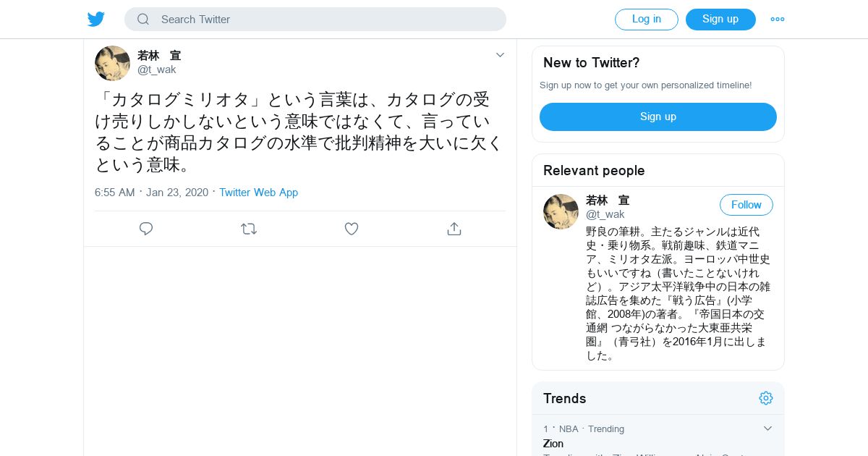
Task: Click the Twitter bird logo
Action: [96, 19]
